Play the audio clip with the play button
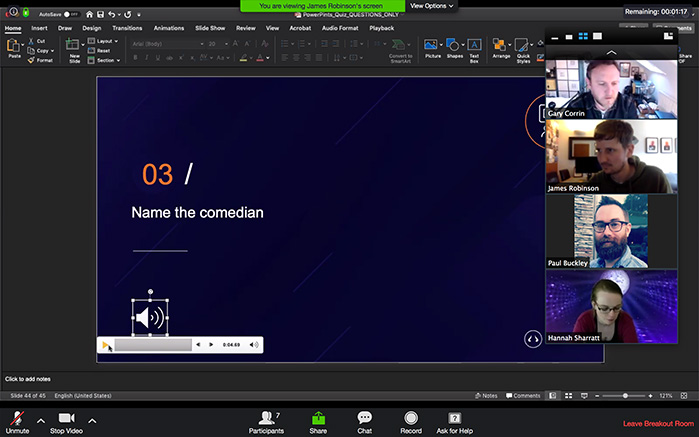 pos(105,345)
